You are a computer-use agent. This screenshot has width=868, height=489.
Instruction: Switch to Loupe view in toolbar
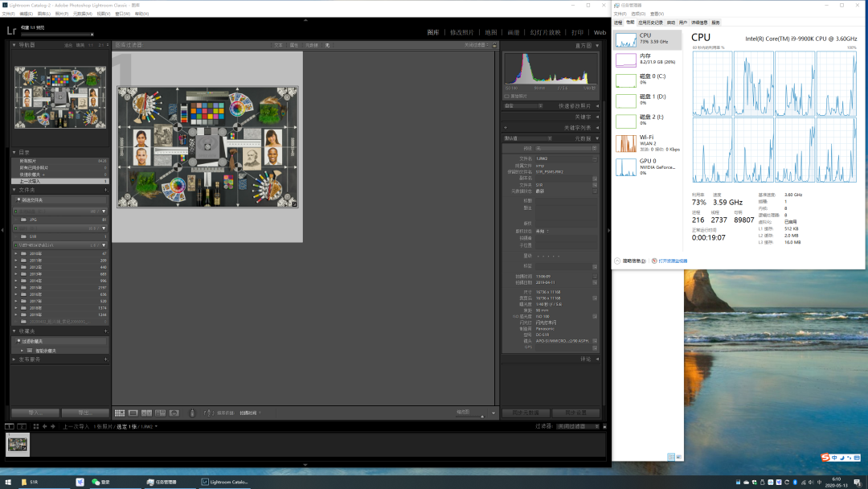pyautogui.click(x=133, y=413)
